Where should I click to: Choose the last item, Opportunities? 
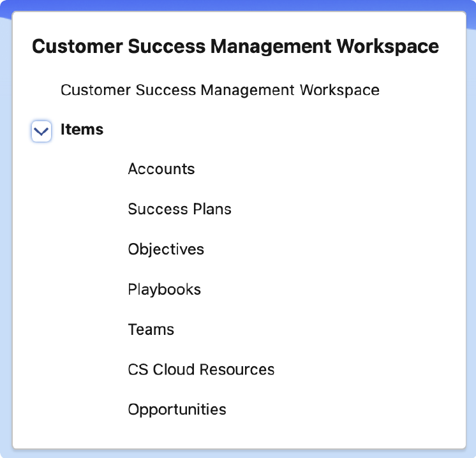[x=177, y=410]
